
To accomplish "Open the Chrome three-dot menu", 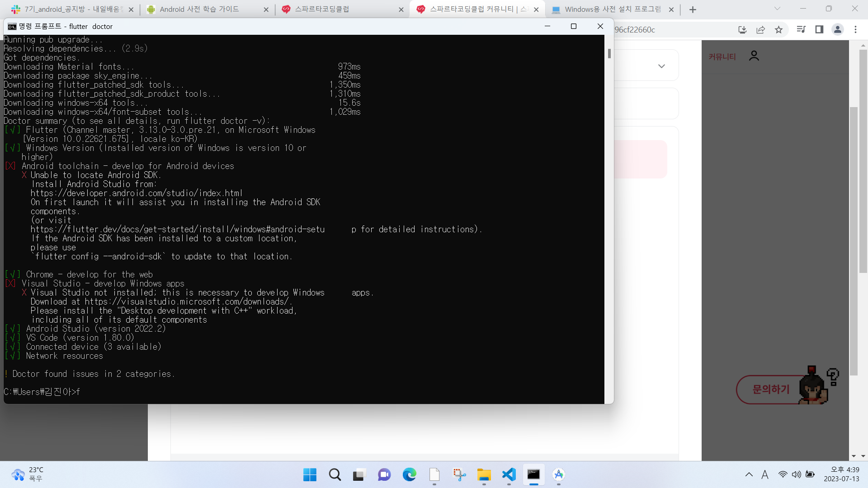I will click(855, 30).
